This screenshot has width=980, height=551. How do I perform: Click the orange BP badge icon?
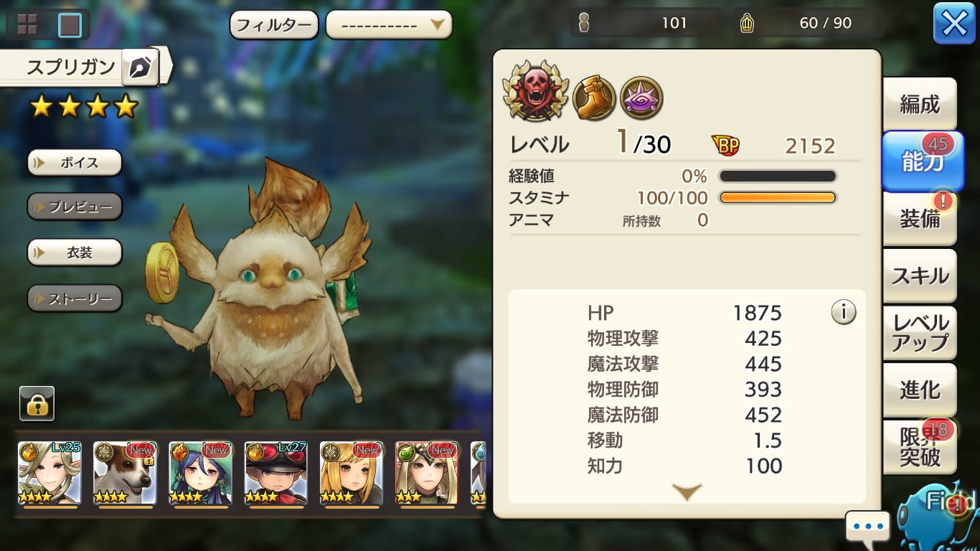coord(726,146)
